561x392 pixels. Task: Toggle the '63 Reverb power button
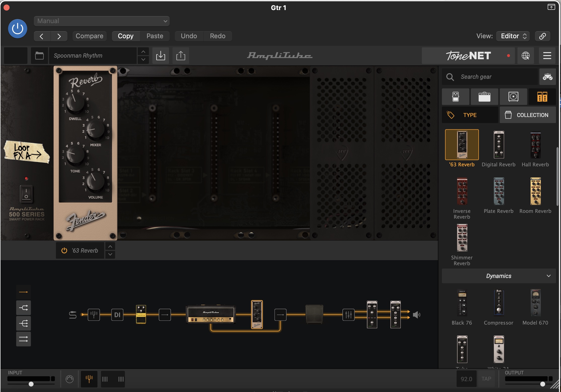[64, 250]
